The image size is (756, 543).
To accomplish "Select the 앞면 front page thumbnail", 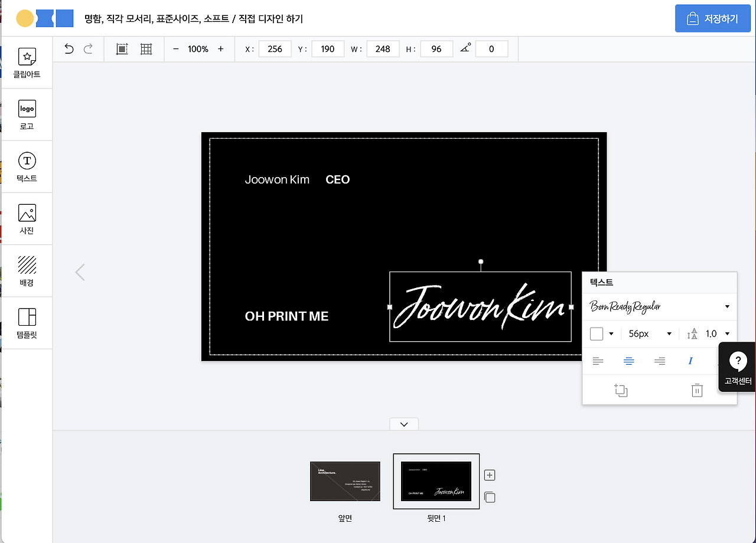I will click(345, 481).
